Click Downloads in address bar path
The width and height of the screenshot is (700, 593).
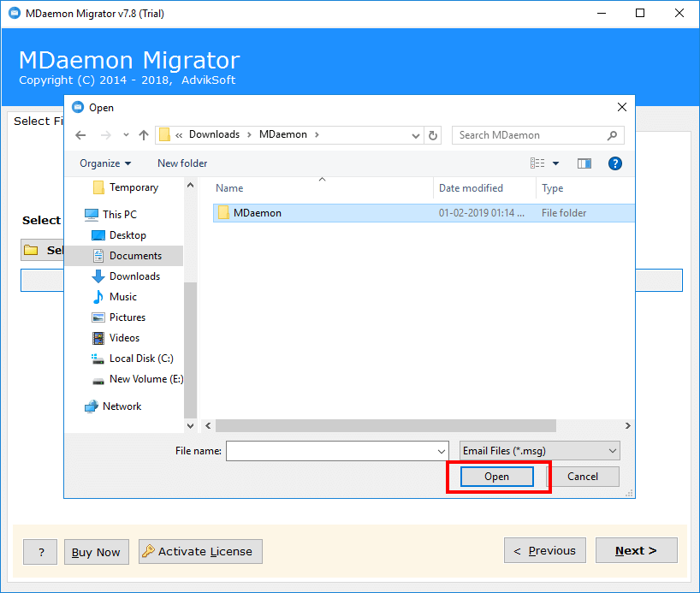click(x=214, y=134)
